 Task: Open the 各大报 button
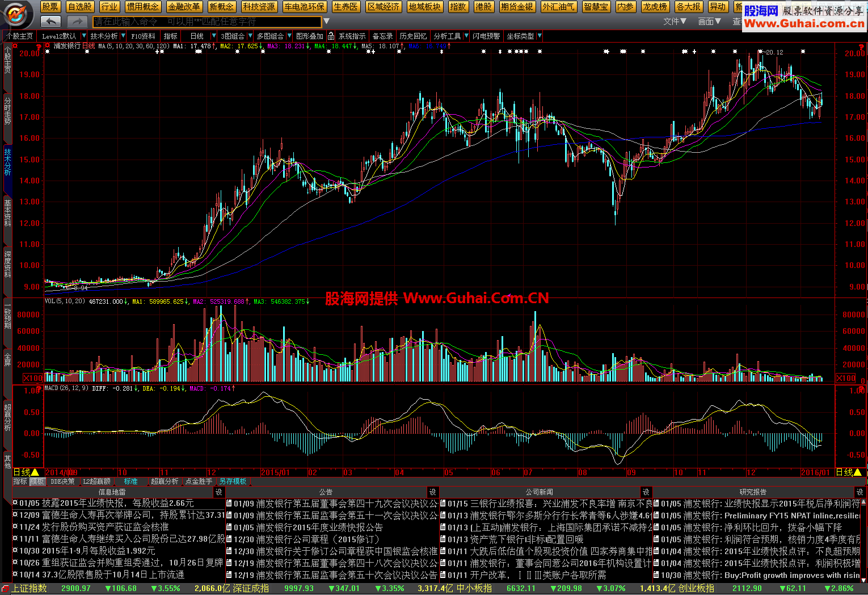point(689,7)
